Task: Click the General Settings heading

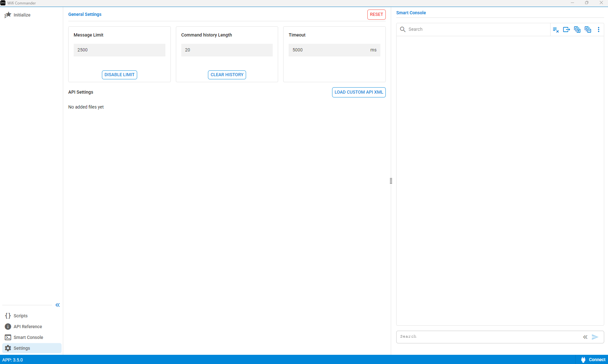Action: (x=85, y=14)
